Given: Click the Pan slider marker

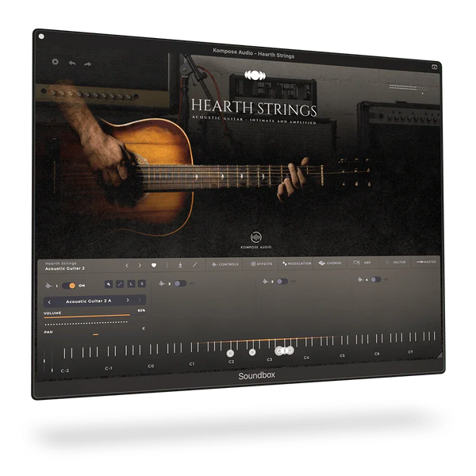Looking at the screenshot, I should (x=96, y=334).
